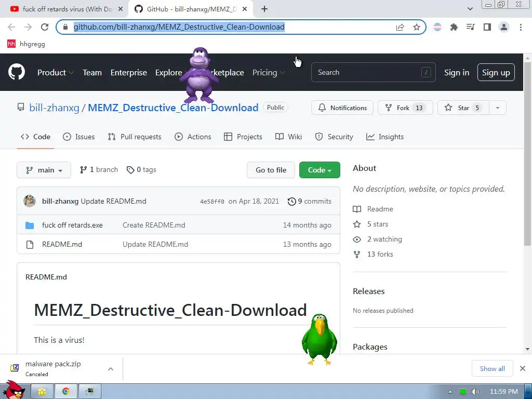The width and height of the screenshot is (532, 399).
Task: Open the volume speaker tray icon
Action: coord(475,392)
